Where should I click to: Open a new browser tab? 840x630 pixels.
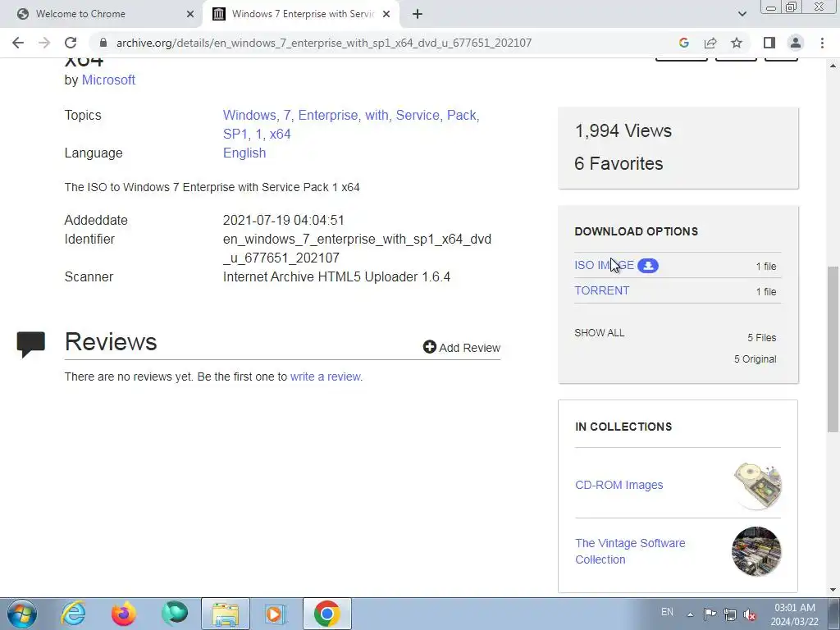(x=418, y=14)
